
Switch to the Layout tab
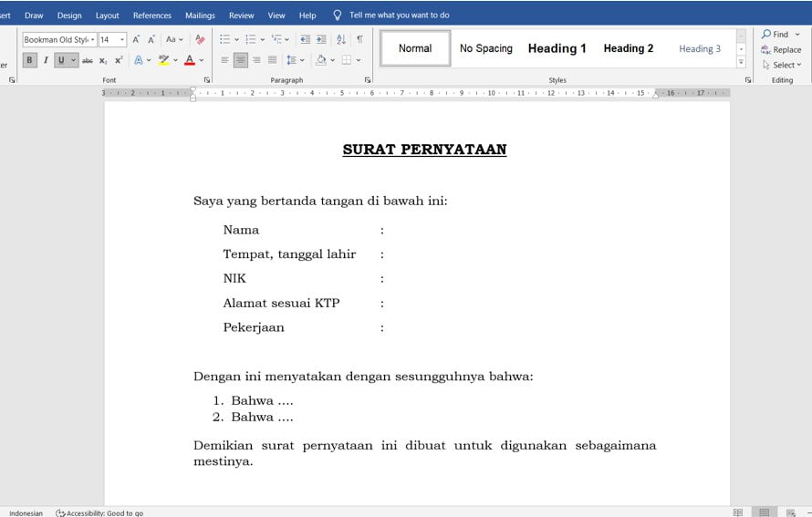click(x=108, y=16)
